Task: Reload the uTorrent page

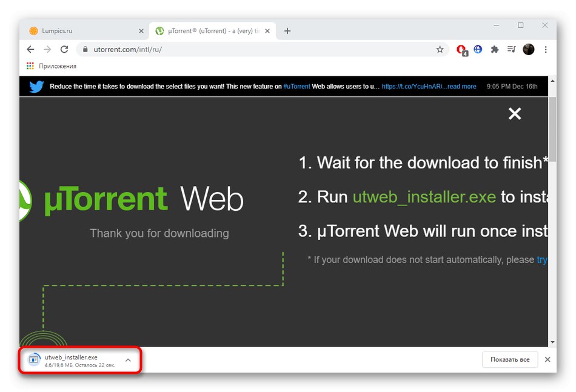Action: 64,49
